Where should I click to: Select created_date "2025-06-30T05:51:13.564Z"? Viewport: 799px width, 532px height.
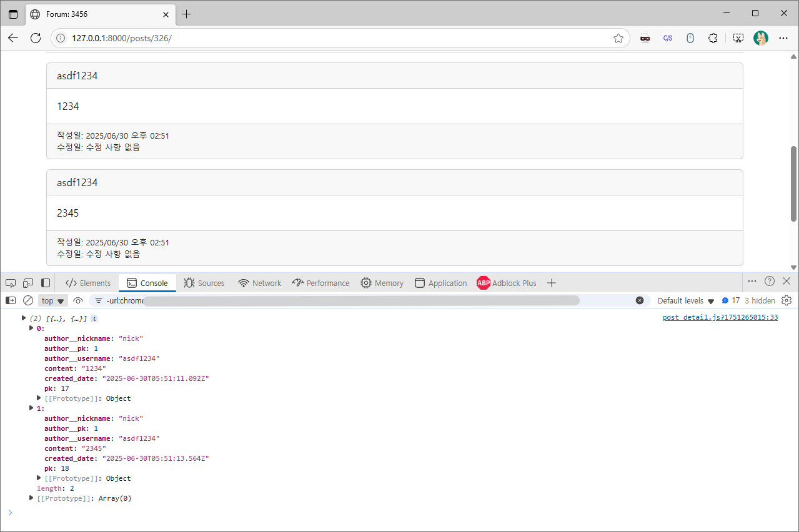point(156,458)
